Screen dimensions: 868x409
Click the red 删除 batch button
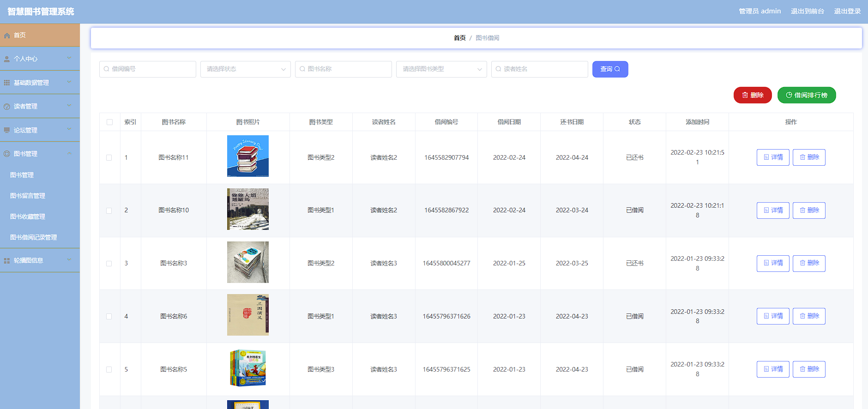click(753, 95)
